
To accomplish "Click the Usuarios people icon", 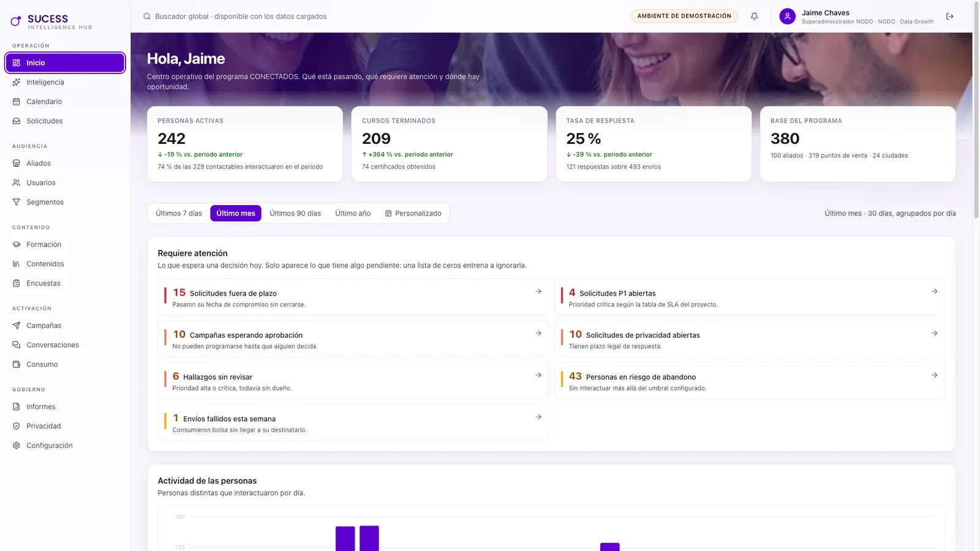I will (x=17, y=183).
